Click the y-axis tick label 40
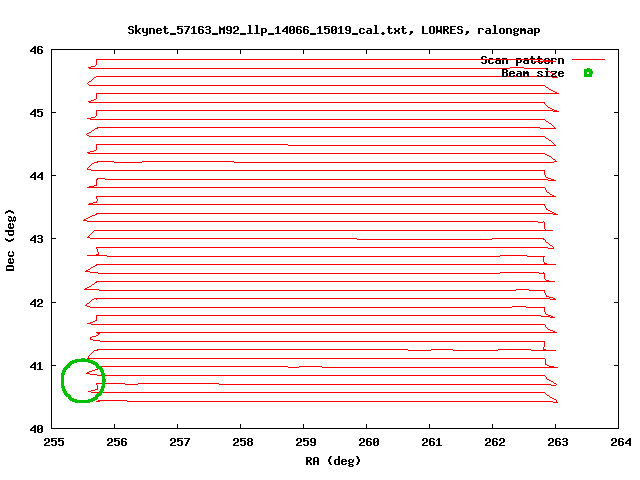 pos(36,429)
